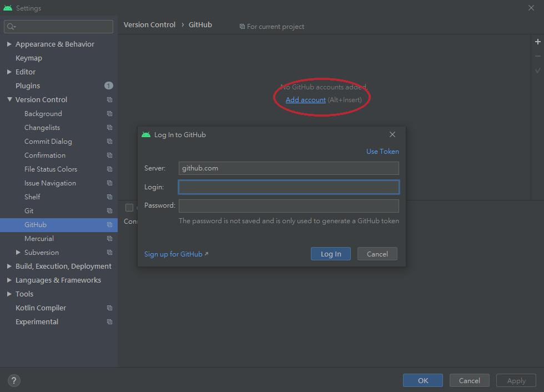Select Commit Dialog settings page

click(48, 141)
